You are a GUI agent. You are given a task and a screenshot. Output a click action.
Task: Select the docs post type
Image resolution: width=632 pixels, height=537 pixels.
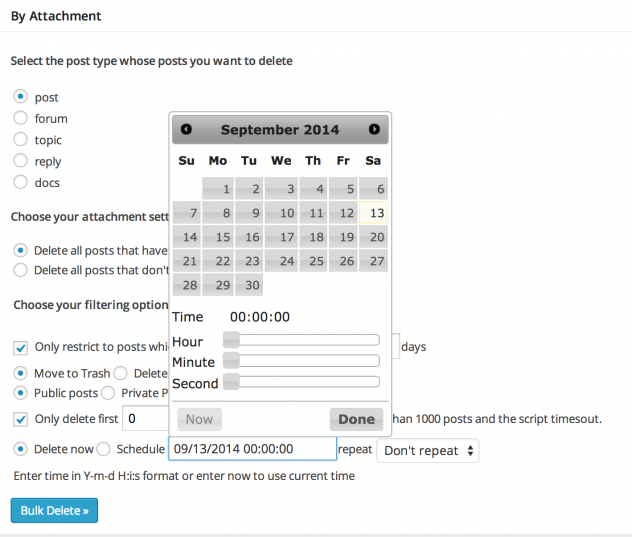[x=21, y=182]
